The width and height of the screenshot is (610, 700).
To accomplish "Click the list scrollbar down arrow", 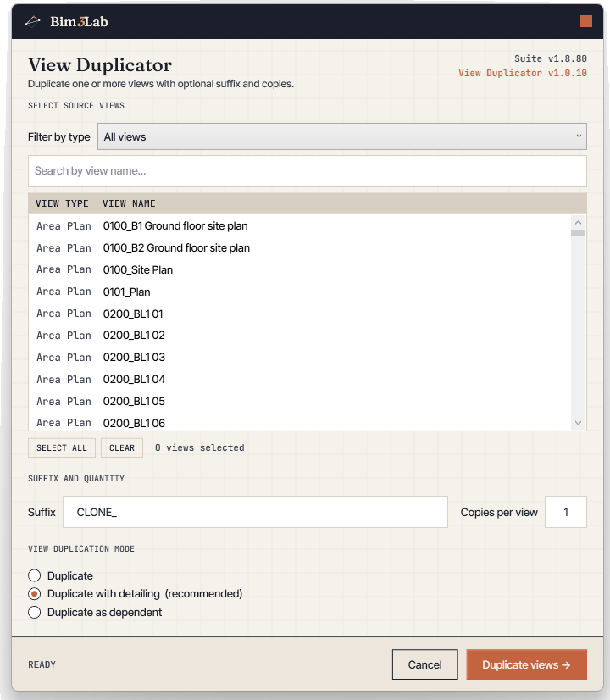I will (578, 423).
